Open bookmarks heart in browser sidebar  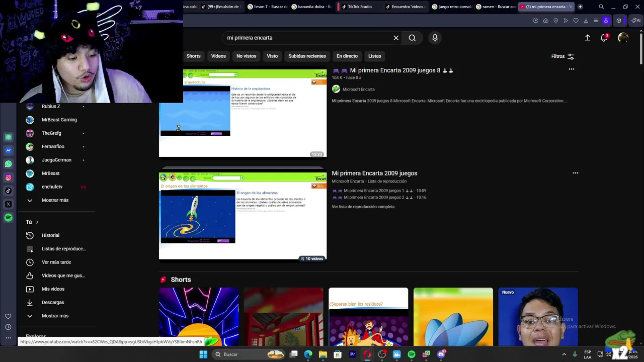pyautogui.click(x=8, y=316)
